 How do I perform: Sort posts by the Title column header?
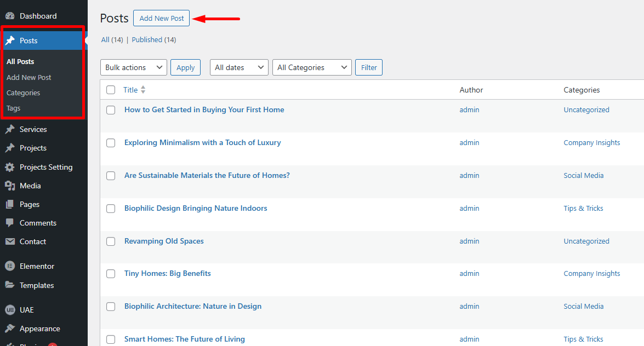pos(130,90)
